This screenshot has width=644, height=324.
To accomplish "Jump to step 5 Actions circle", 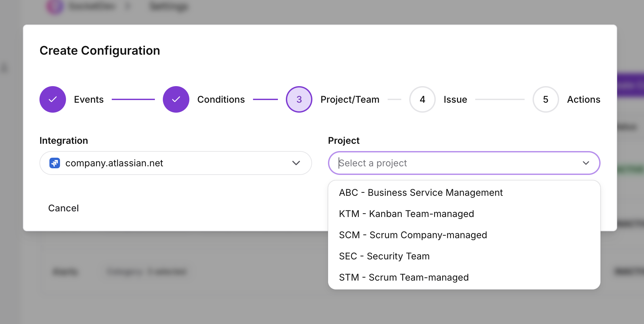I will coord(546,99).
